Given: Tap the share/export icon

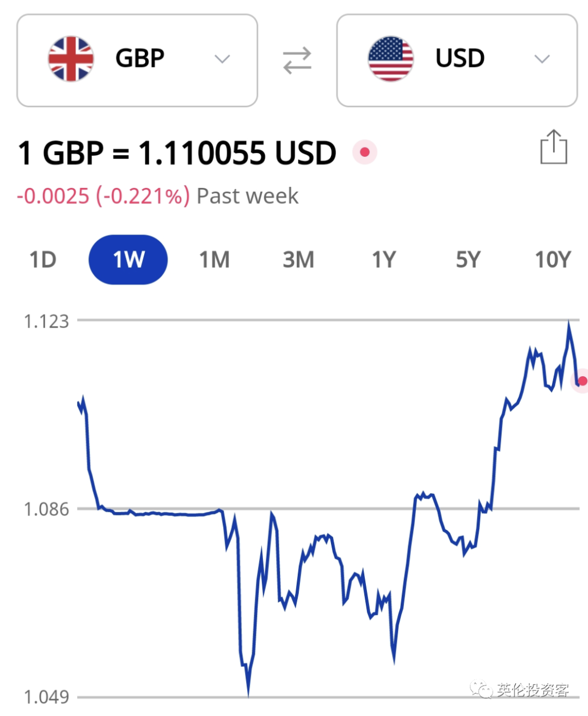Looking at the screenshot, I should 554,147.
